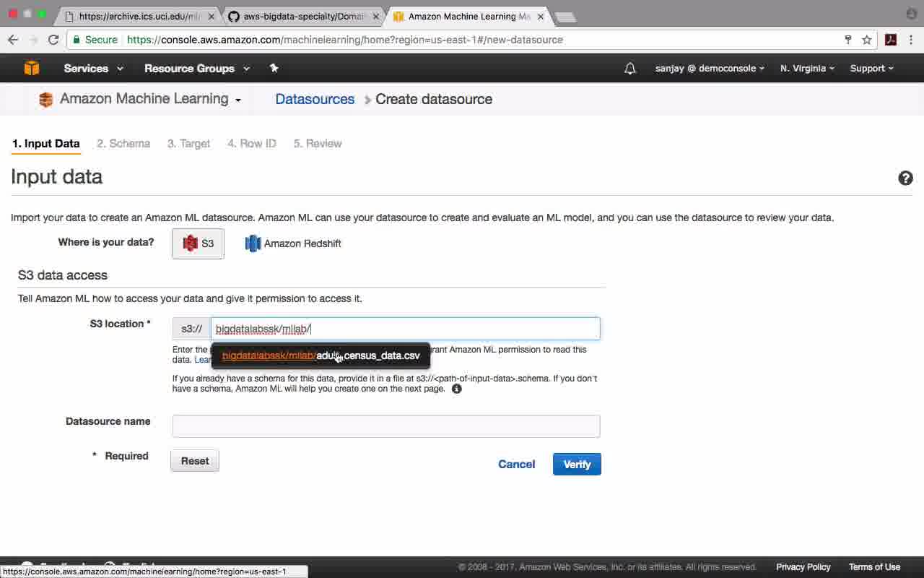Click the schema info icon

point(456,389)
